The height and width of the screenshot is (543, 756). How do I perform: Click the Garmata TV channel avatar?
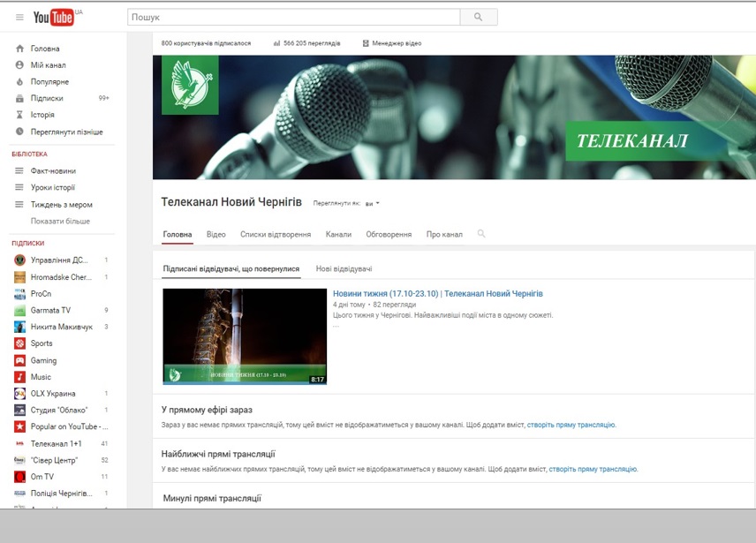click(19, 310)
